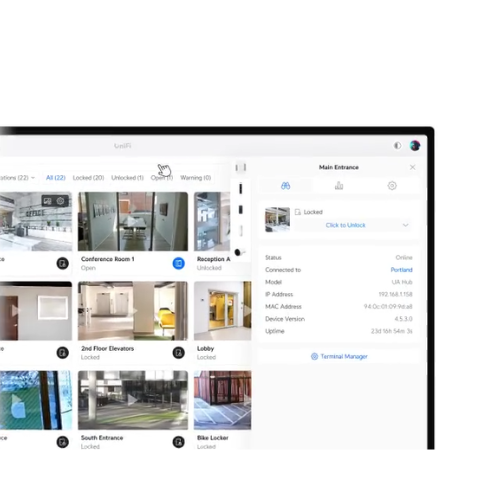Open the gear settings tab in panel

(392, 186)
